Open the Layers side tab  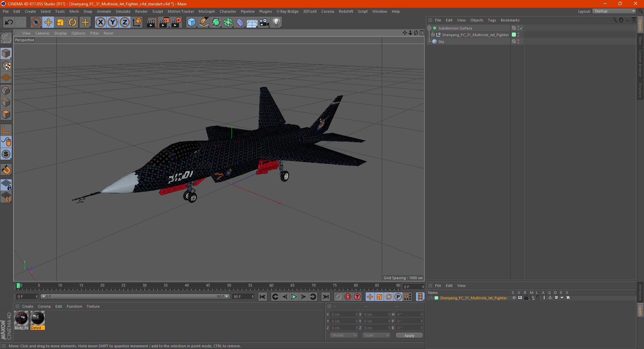click(640, 310)
